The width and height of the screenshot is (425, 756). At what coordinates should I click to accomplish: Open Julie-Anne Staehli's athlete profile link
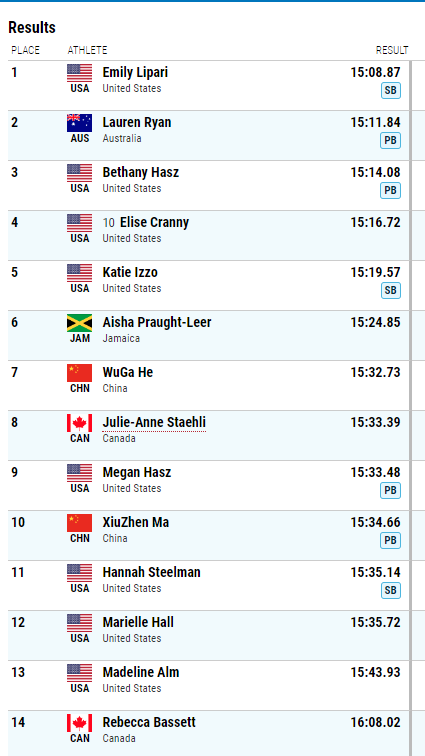tap(154, 423)
